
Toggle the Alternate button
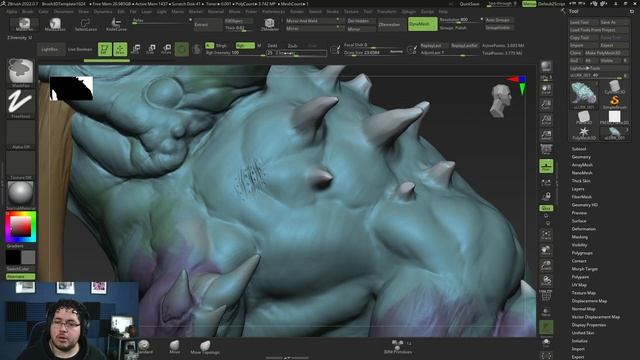[20, 276]
